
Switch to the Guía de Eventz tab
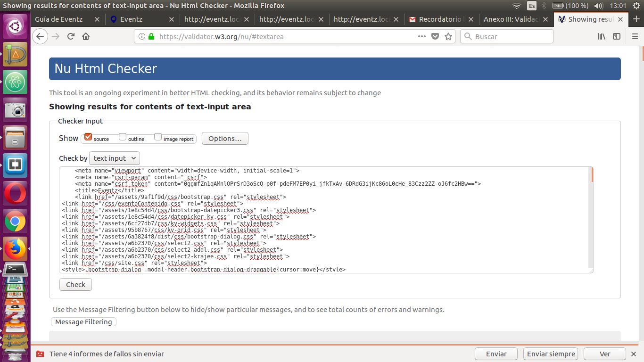pyautogui.click(x=68, y=19)
